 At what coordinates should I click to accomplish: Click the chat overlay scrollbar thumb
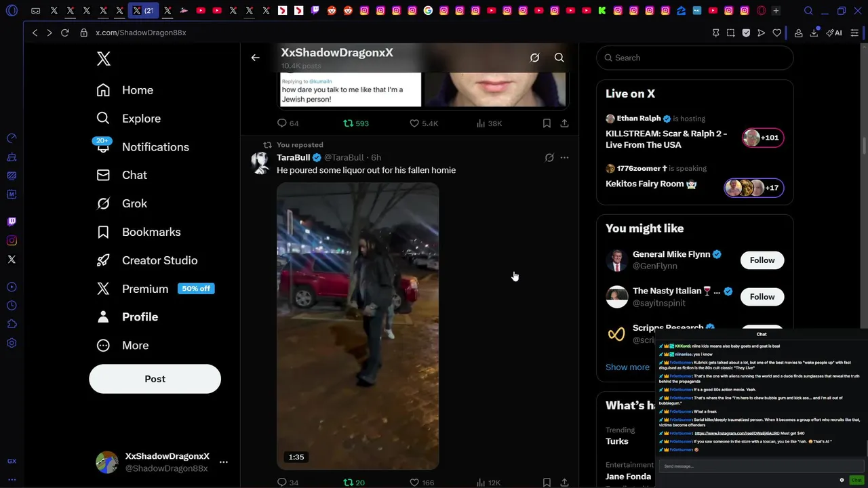[865, 447]
